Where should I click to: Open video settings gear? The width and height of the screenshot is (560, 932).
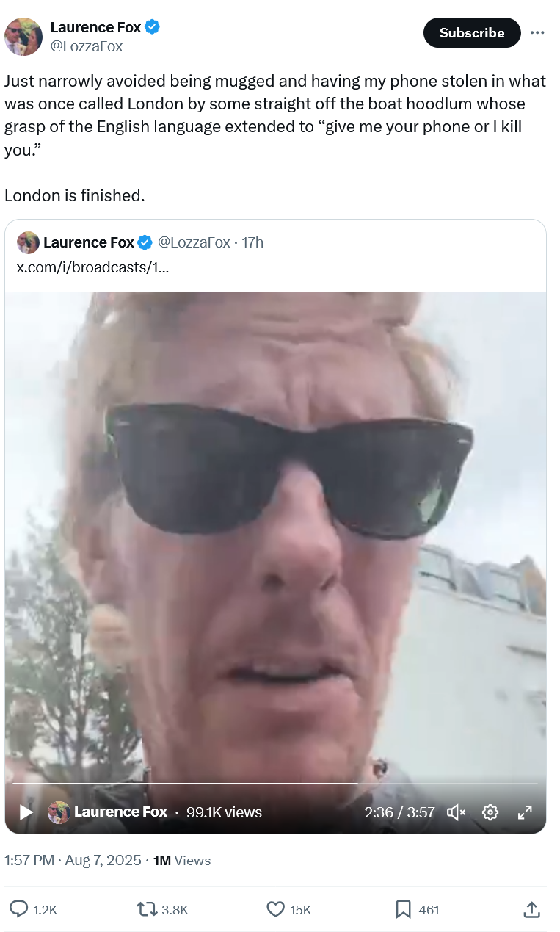click(490, 812)
